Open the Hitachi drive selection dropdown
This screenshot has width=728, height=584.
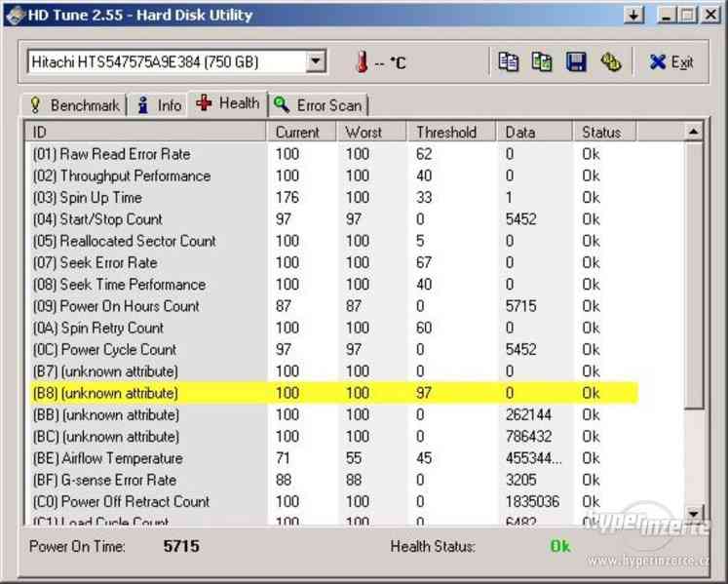click(x=316, y=61)
